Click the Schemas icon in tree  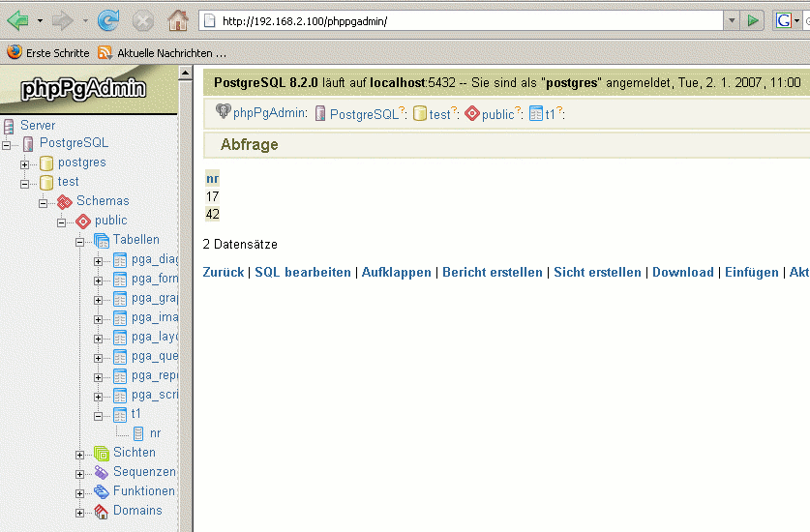click(x=64, y=201)
